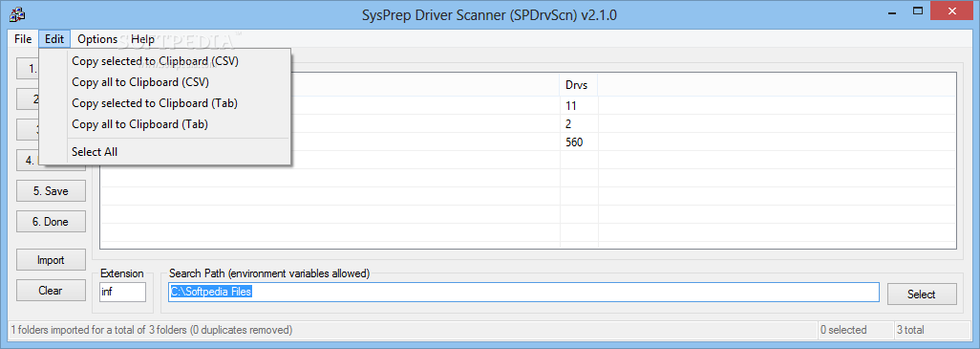
Task: Choose Copy all to Clipboard (CSV)
Action: 165,82
